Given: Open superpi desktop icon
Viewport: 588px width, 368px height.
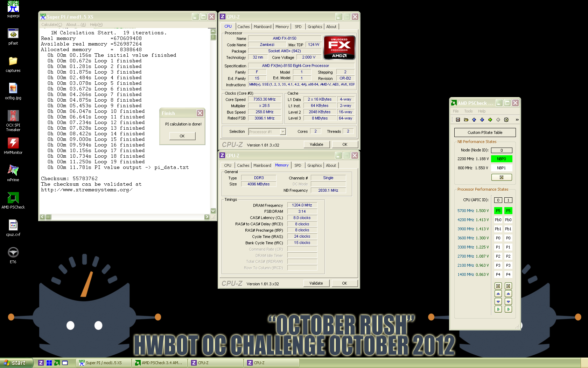Looking at the screenshot, I should click(x=13, y=9).
